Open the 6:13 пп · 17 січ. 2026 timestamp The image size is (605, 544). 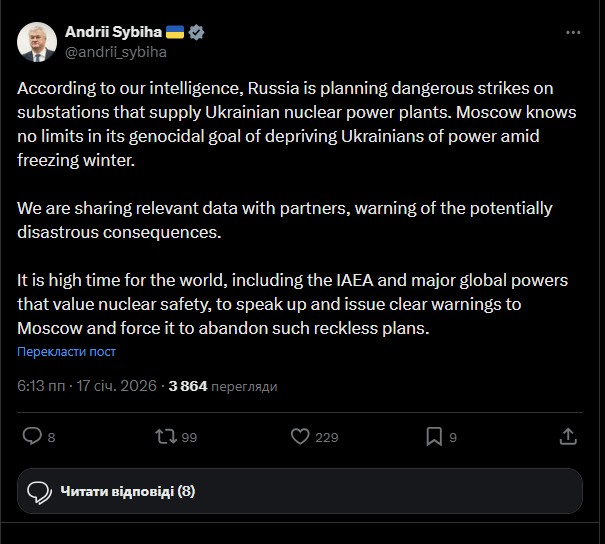[86, 385]
